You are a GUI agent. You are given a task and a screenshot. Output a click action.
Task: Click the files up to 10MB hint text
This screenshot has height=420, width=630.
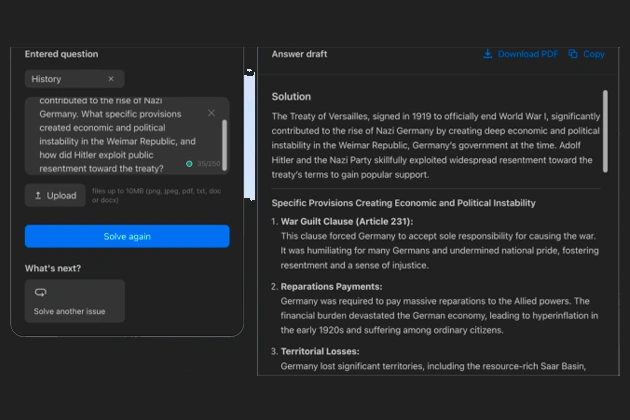(x=156, y=195)
